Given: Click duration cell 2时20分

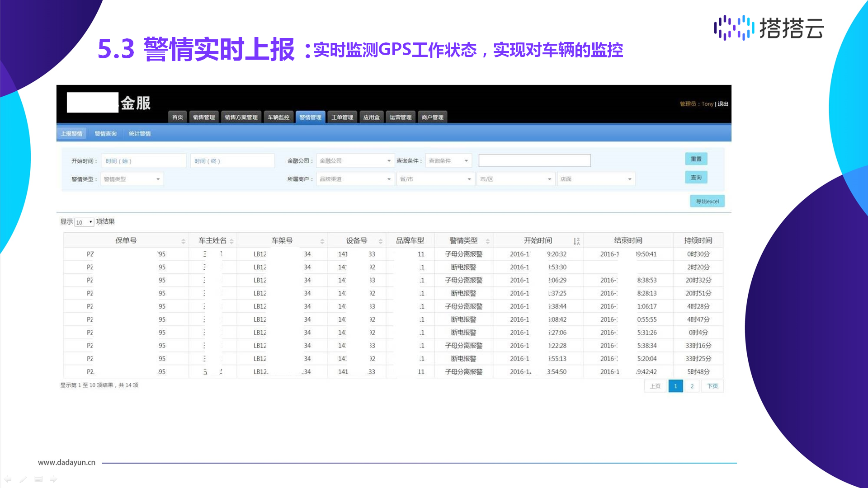Looking at the screenshot, I should point(698,267).
